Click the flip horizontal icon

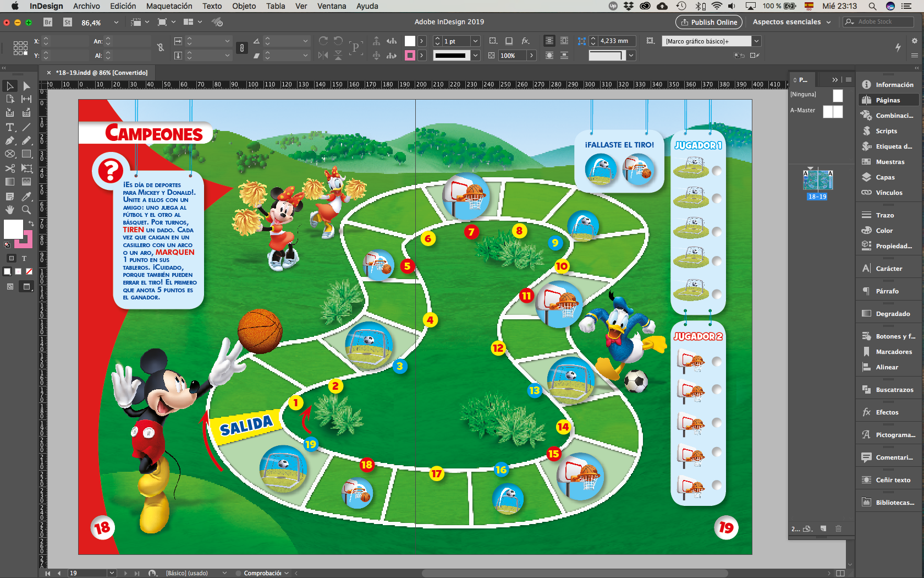pyautogui.click(x=323, y=55)
